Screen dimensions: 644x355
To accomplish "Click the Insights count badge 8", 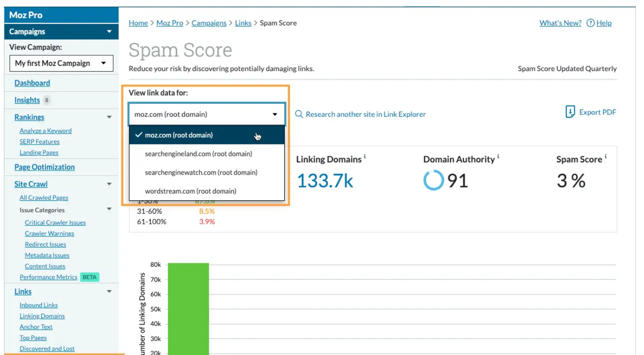I will click(x=47, y=100).
